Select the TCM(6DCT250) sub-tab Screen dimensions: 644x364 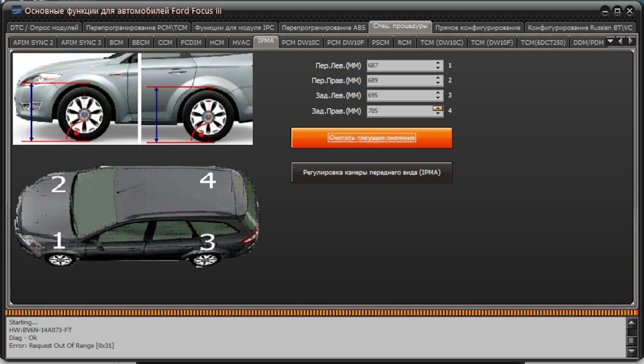tap(543, 42)
